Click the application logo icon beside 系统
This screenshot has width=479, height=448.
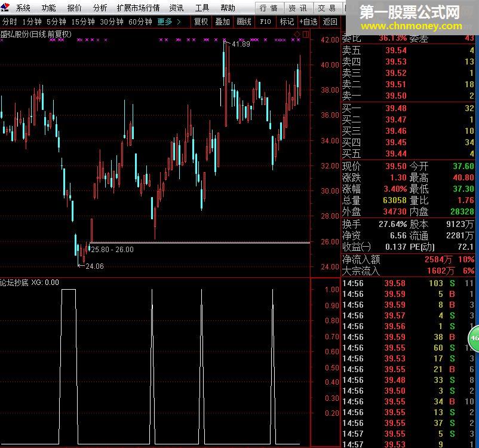point(5,7)
